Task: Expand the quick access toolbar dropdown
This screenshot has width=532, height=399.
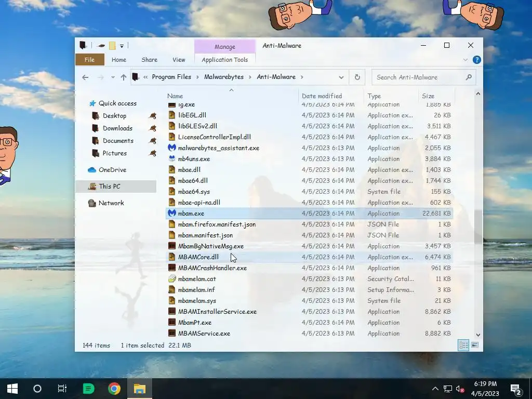Action: 122,46
